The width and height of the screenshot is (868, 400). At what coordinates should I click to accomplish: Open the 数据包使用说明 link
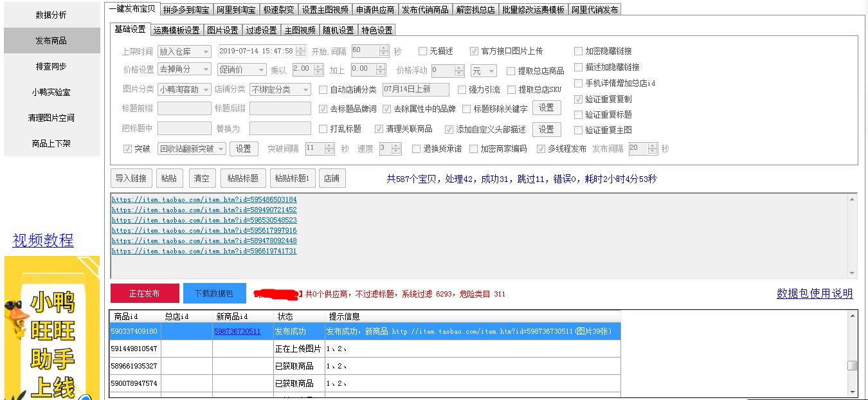(814, 293)
